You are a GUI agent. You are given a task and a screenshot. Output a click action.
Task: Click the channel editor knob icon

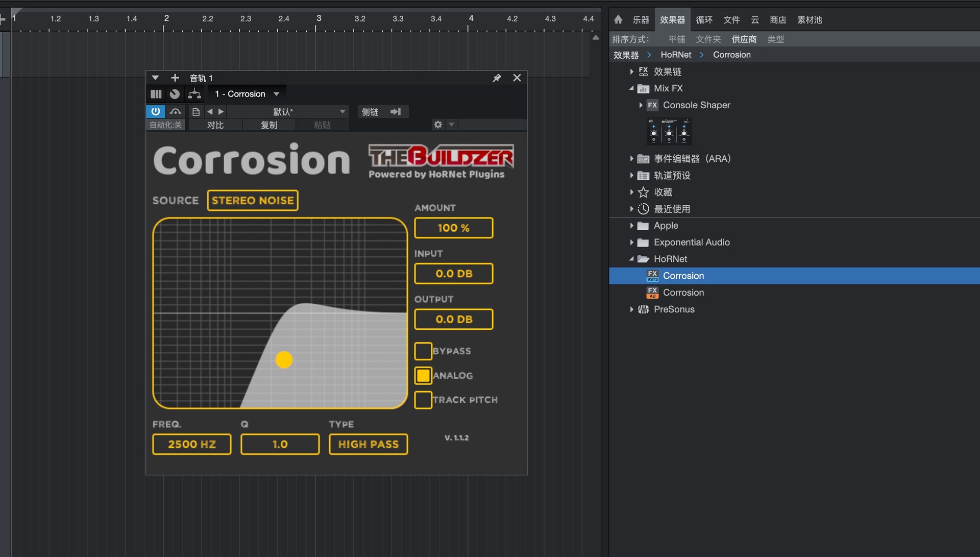coord(175,94)
